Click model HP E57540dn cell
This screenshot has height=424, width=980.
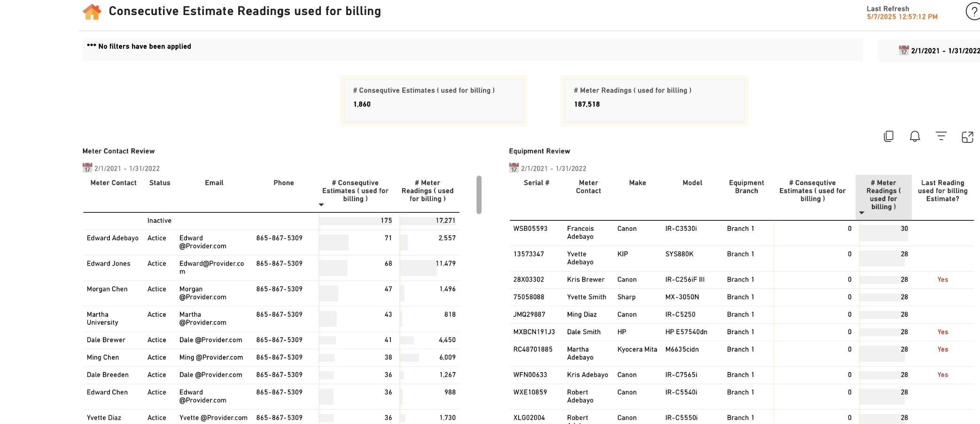pyautogui.click(x=686, y=331)
